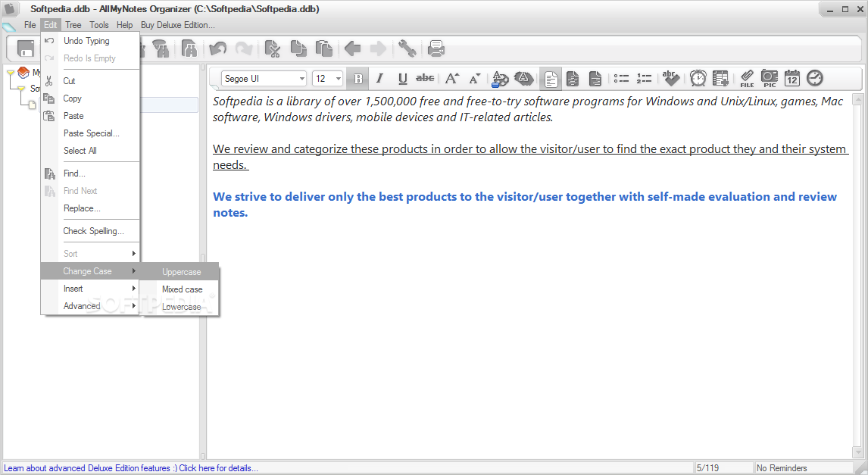Insert a bulleted list
Image resolution: width=868 pixels, height=475 pixels.
pyautogui.click(x=621, y=79)
